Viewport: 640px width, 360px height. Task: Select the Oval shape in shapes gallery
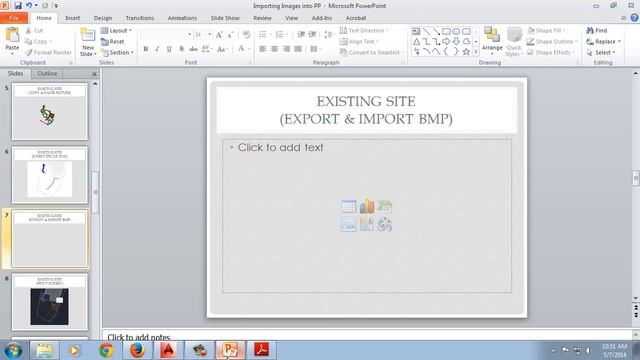pos(456,31)
